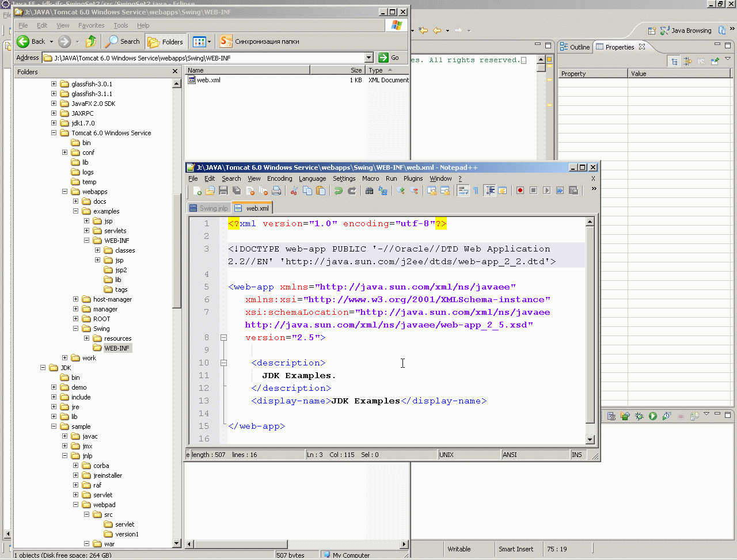The height and width of the screenshot is (560, 737).
Task: Select web.xml file in the Explorer list
Action: [204, 80]
